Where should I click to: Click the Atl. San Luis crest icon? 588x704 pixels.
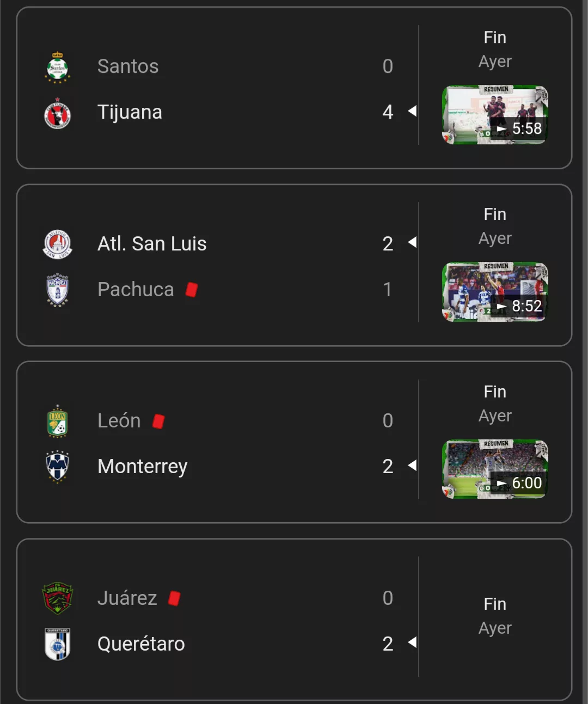tap(57, 244)
